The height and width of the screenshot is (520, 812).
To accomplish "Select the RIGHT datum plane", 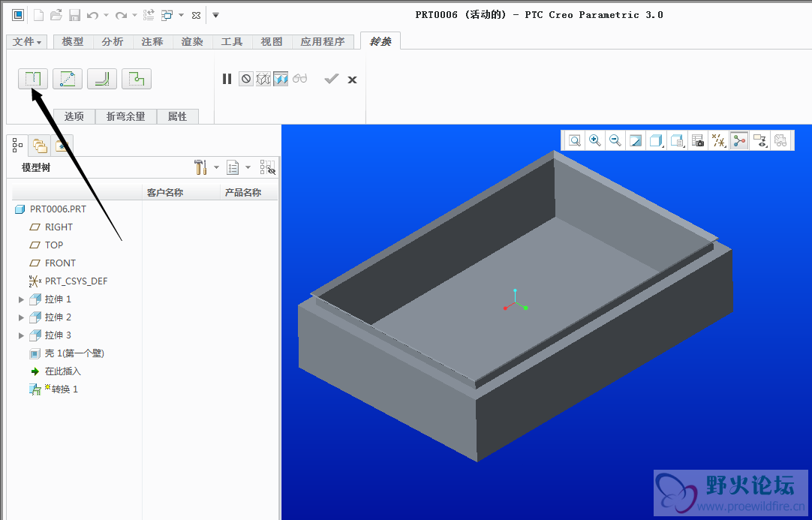I will point(52,227).
